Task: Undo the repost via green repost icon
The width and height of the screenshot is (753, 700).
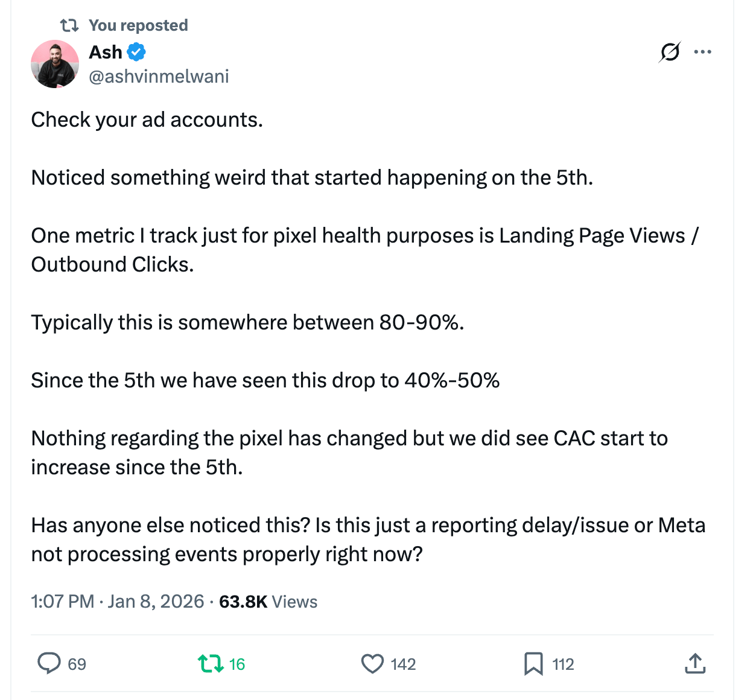Action: 210,664
